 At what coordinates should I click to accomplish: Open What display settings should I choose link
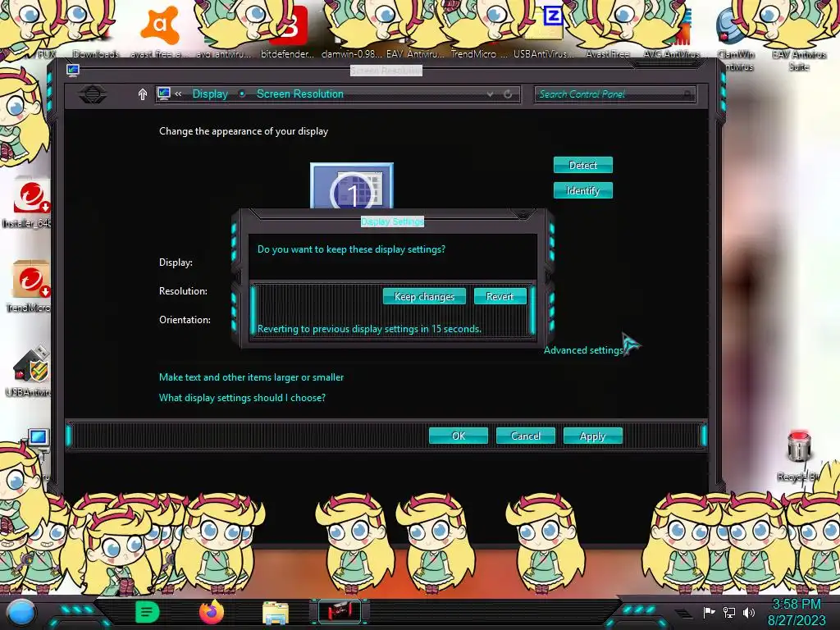pyautogui.click(x=242, y=398)
